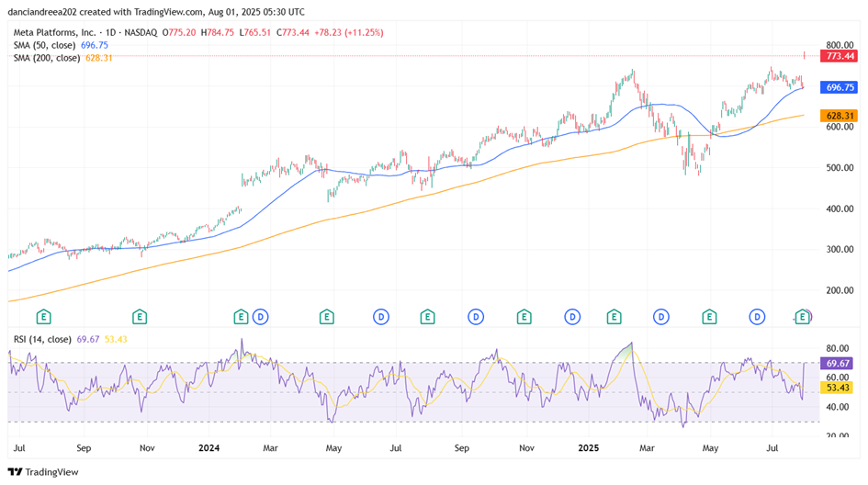868x485 pixels.
Task: Click the red 773.44 current price label
Action: [841, 56]
